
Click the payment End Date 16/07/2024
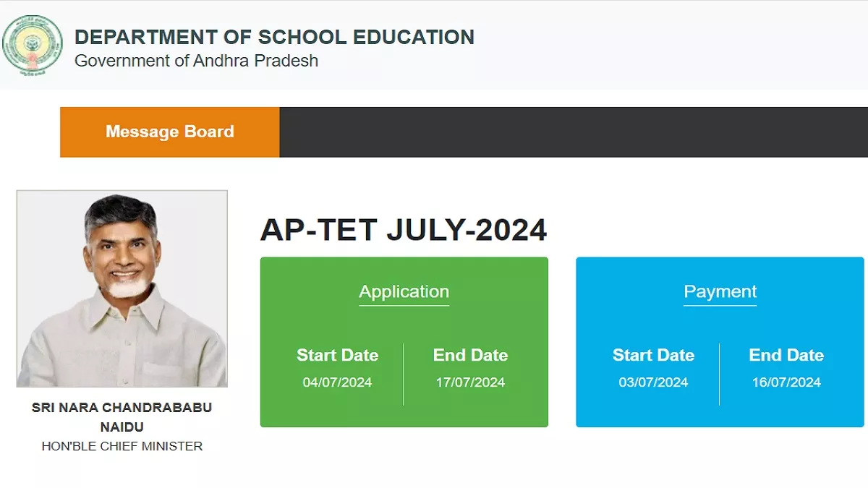point(786,382)
